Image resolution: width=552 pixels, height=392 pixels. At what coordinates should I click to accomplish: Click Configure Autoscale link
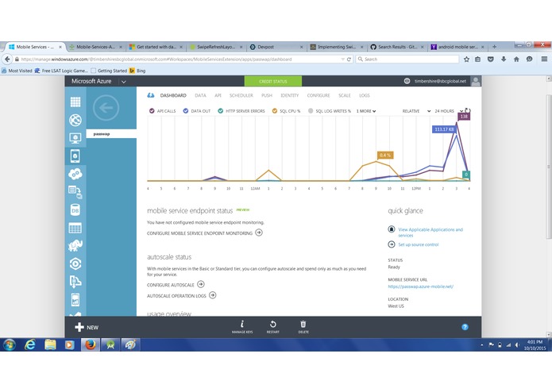coord(176,284)
